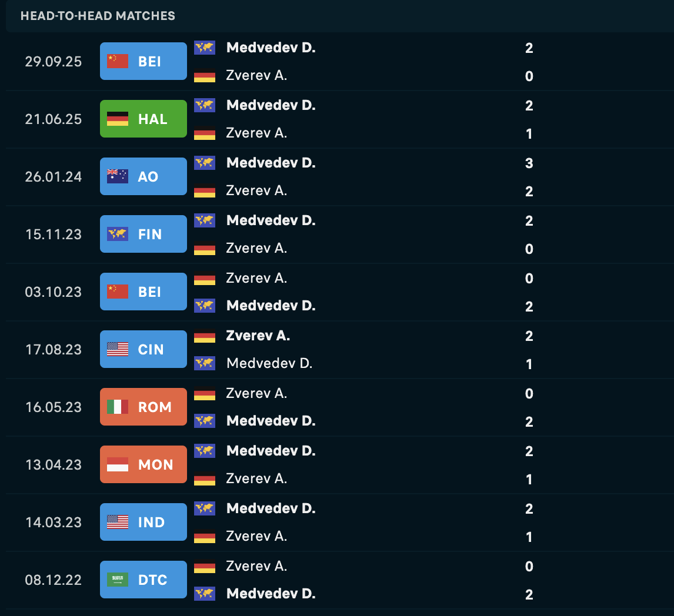Image resolution: width=674 pixels, height=616 pixels.
Task: Click Zverev's score 0 in the ROM match
Action: [529, 393]
